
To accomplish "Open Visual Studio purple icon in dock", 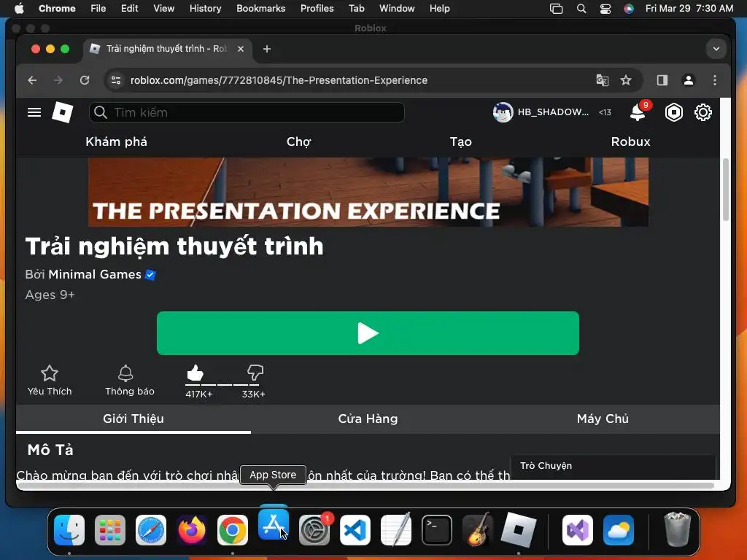I will 578,530.
